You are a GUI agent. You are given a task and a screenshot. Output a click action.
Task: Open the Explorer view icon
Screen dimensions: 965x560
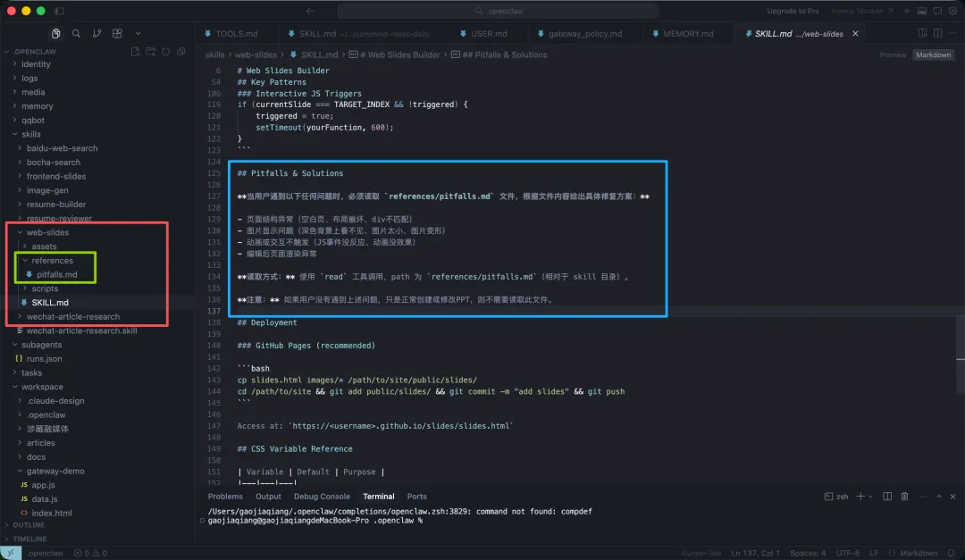point(56,33)
